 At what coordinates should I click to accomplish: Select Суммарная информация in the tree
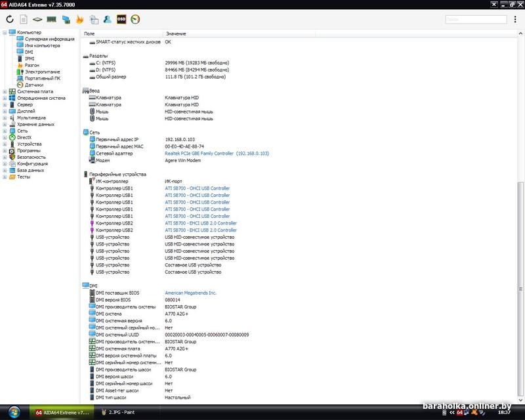[50, 39]
